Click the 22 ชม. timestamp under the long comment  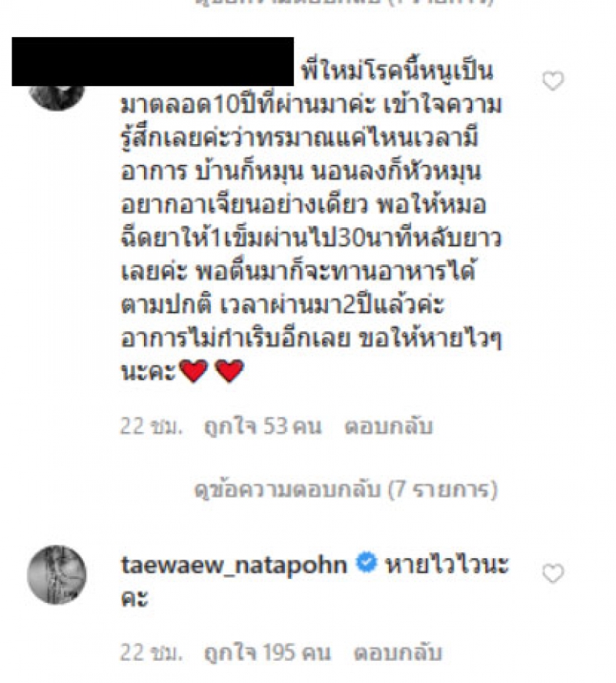click(151, 427)
